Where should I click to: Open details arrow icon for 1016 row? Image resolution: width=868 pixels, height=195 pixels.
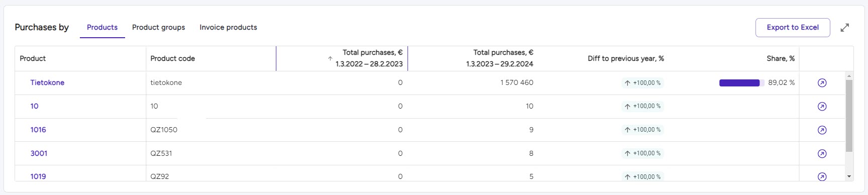[822, 130]
